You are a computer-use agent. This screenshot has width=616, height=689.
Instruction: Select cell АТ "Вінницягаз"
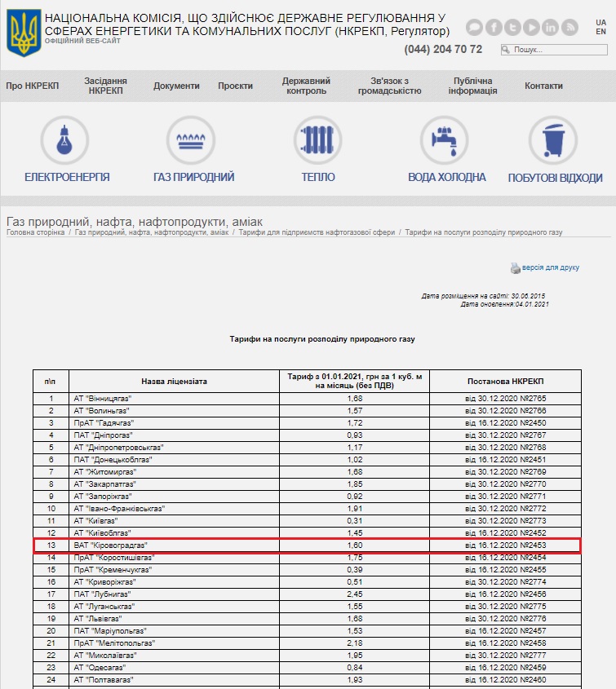(174, 399)
